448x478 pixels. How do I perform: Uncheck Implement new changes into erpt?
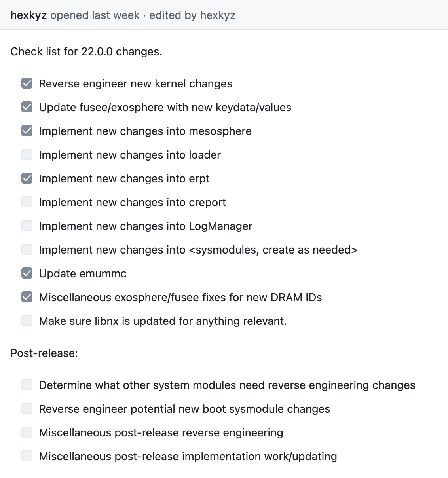(x=27, y=178)
